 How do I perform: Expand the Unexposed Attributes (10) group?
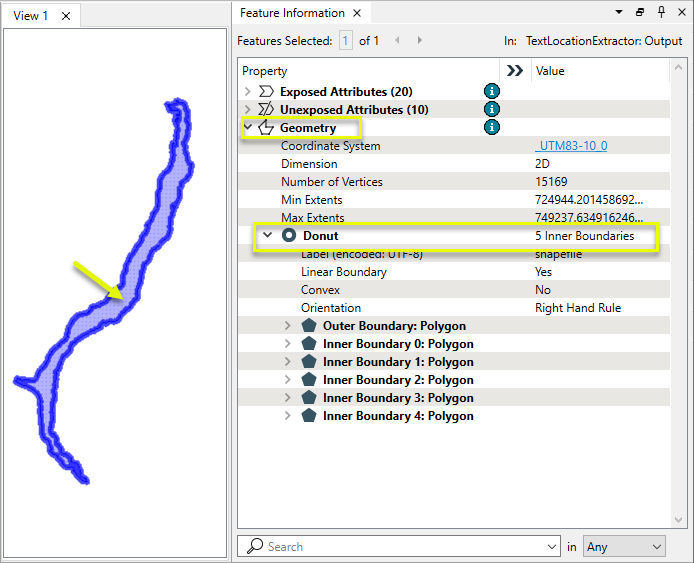click(x=248, y=109)
